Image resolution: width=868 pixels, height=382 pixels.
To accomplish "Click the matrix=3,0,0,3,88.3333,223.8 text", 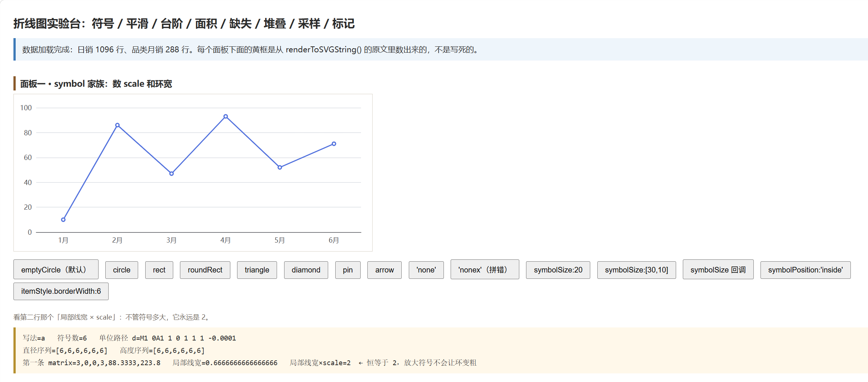I will tap(104, 363).
